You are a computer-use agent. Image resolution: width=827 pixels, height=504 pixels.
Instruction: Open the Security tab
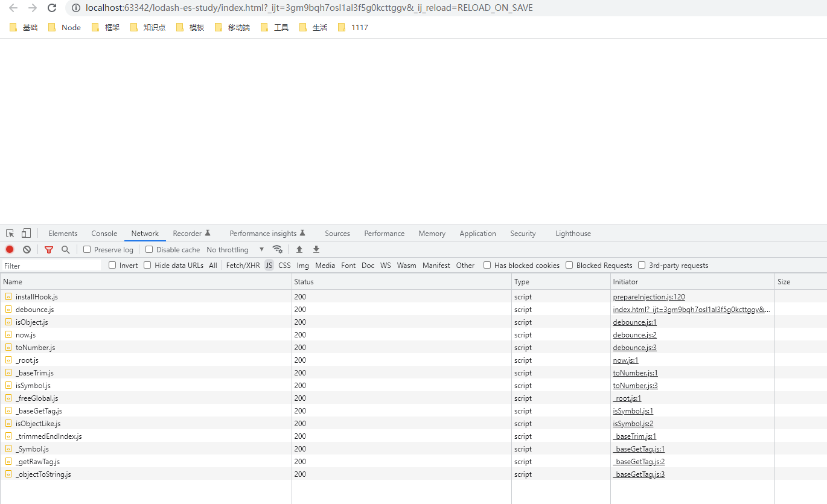[x=523, y=234]
